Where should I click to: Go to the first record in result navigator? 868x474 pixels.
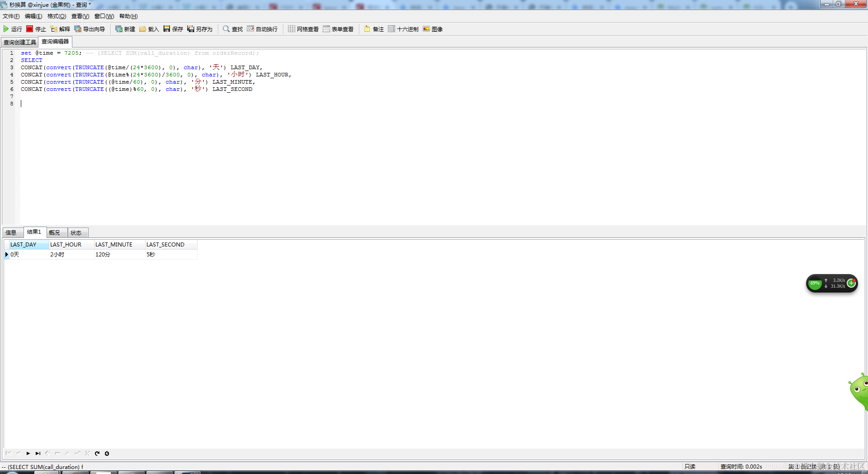pyautogui.click(x=8, y=453)
